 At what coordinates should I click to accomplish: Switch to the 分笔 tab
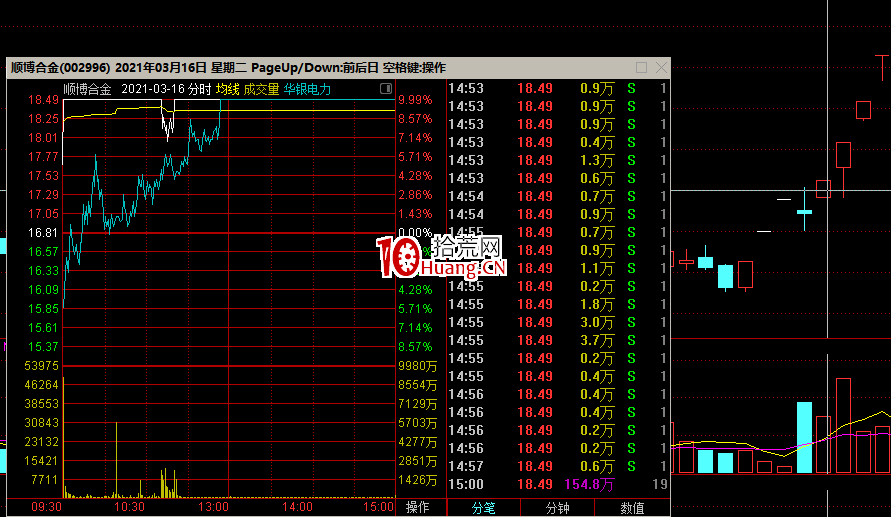click(x=483, y=508)
